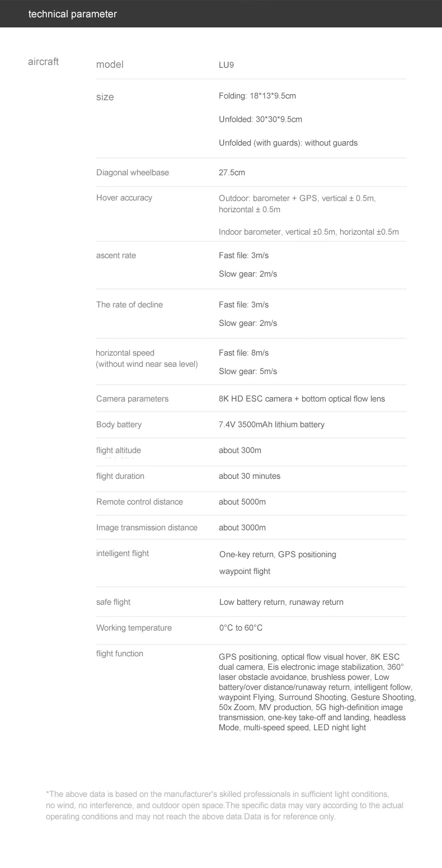Click the '7.4V 3500mAh lithium battery' value

tap(271, 424)
